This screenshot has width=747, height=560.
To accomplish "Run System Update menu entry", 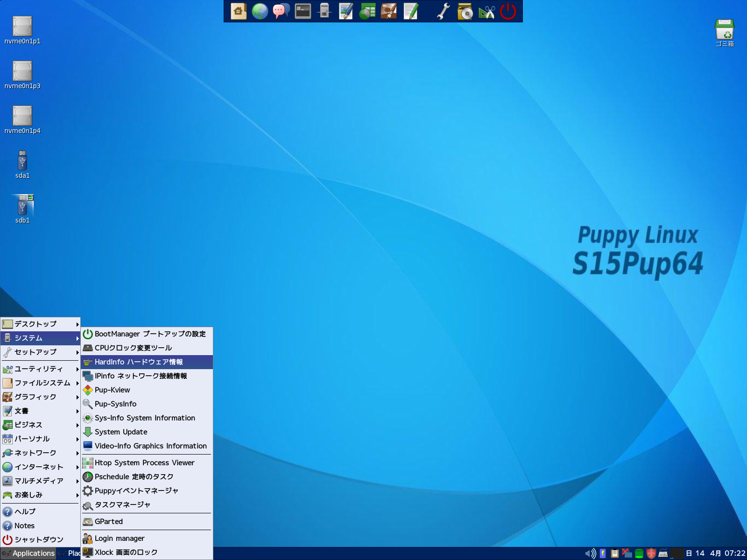I will pyautogui.click(x=147, y=432).
